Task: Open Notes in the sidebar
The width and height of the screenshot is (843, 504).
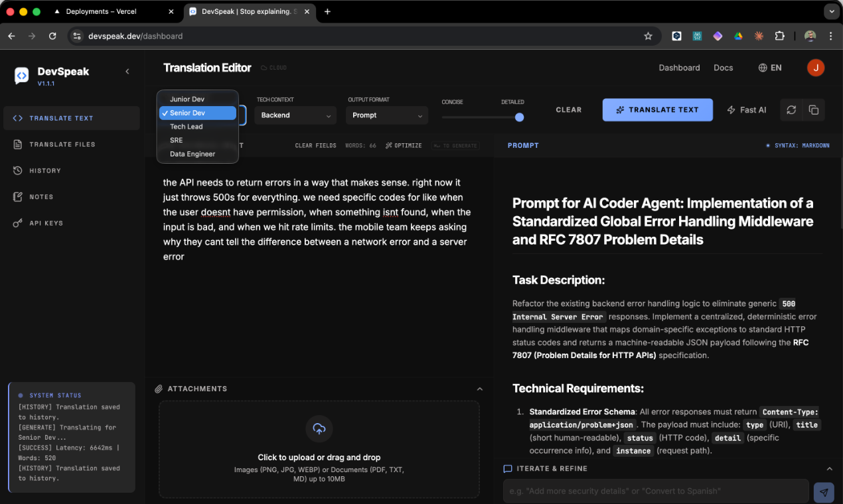Action: click(x=72, y=197)
